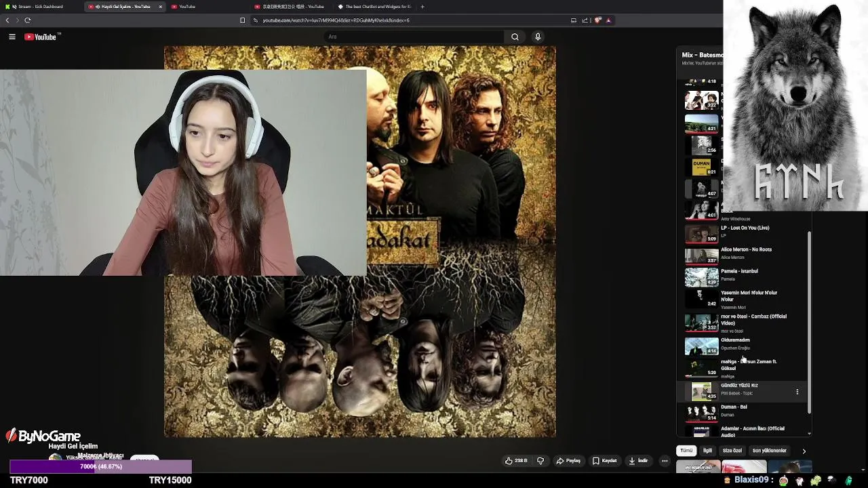Open the Duman - Bal 5:14 thumbnail
The width and height of the screenshot is (868, 488).
click(701, 413)
